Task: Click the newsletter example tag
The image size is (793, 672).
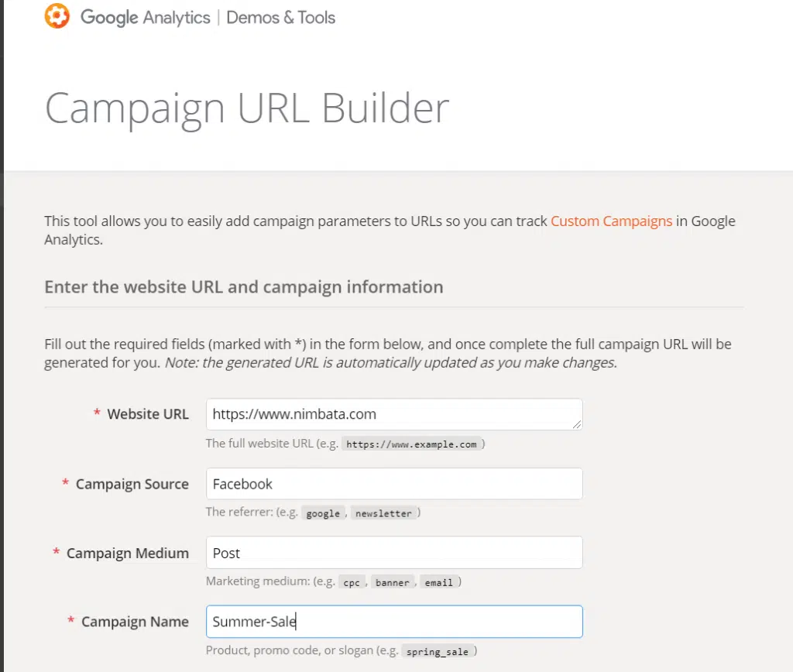Action: [x=384, y=513]
